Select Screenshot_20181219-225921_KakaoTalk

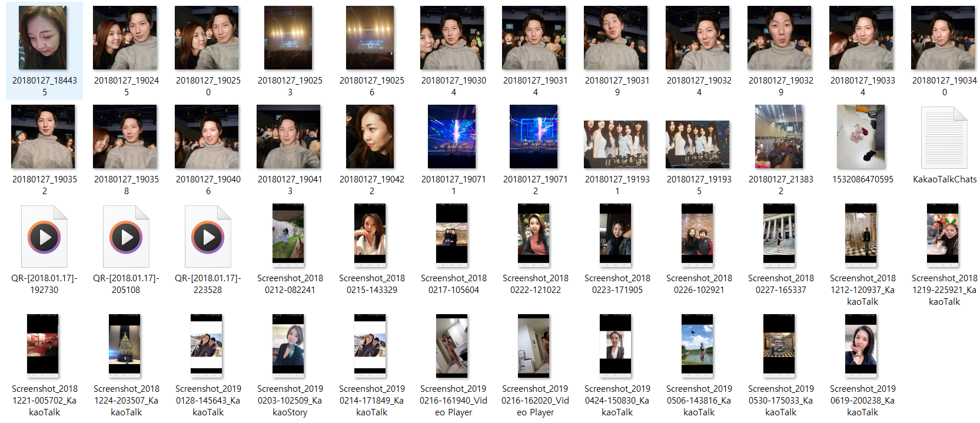(x=943, y=235)
